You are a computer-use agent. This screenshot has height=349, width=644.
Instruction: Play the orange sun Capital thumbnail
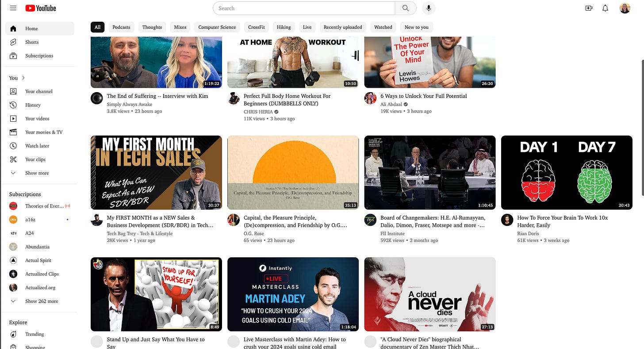click(293, 172)
